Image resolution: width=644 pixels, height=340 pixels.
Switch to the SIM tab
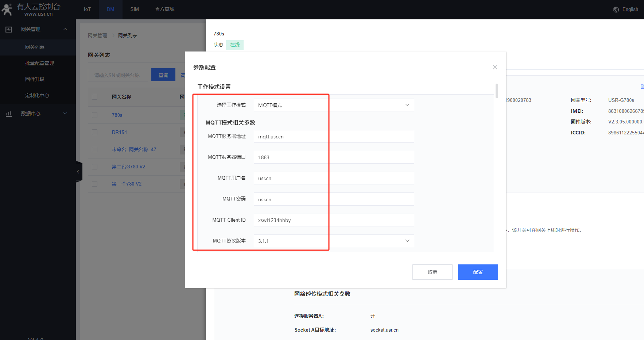135,9
